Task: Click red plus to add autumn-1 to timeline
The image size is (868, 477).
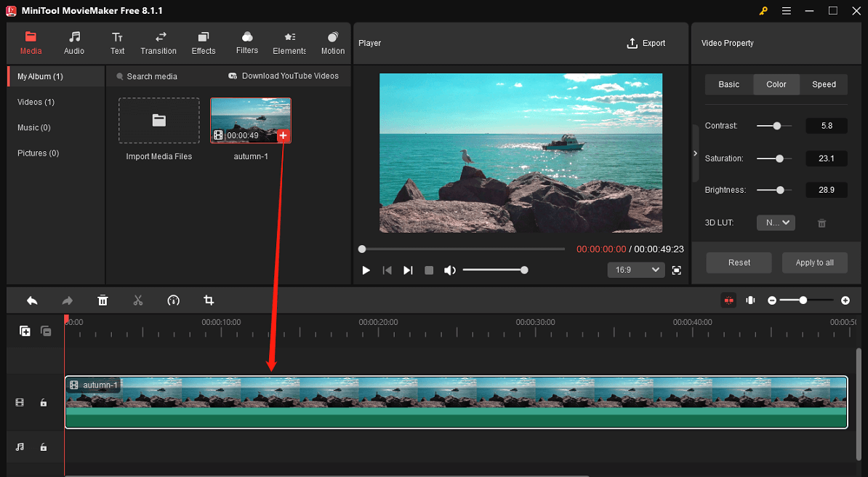Action: [x=283, y=135]
